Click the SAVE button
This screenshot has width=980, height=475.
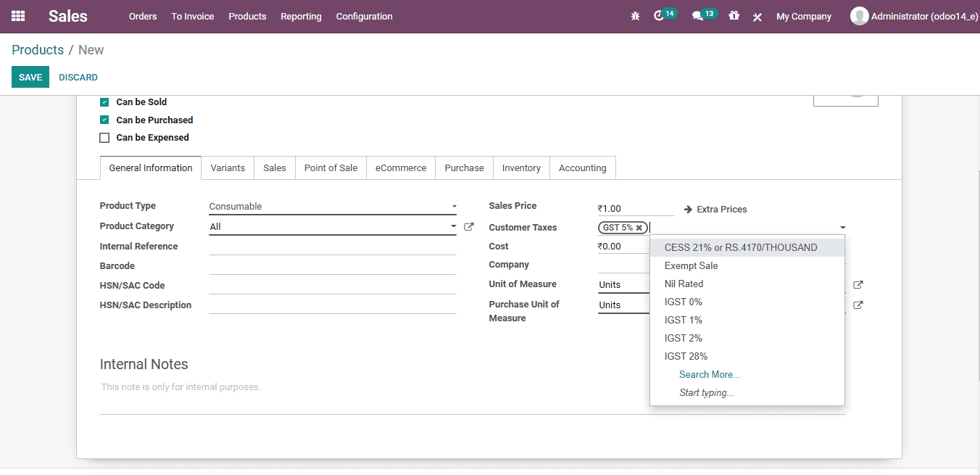pos(30,77)
